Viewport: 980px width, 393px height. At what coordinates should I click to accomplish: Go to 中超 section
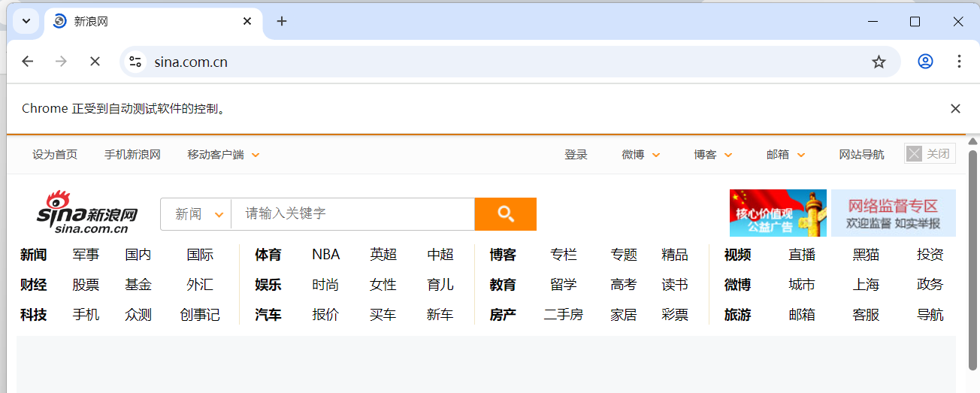[440, 255]
